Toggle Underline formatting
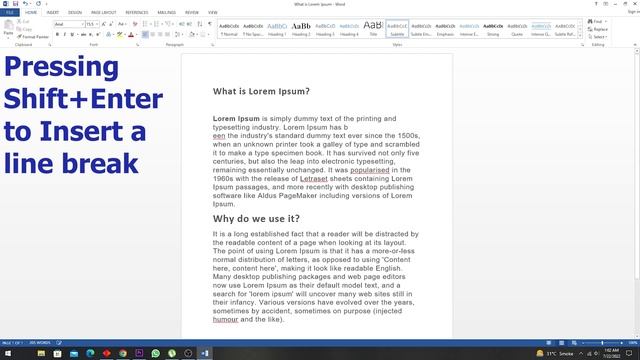The image size is (640, 360). tap(72, 35)
